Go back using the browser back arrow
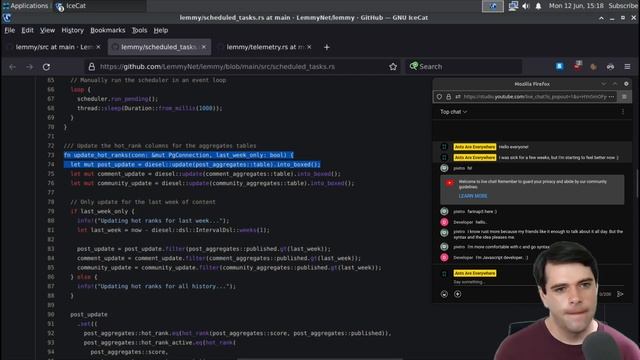Screen dimensions: 640x360 [x=12, y=67]
